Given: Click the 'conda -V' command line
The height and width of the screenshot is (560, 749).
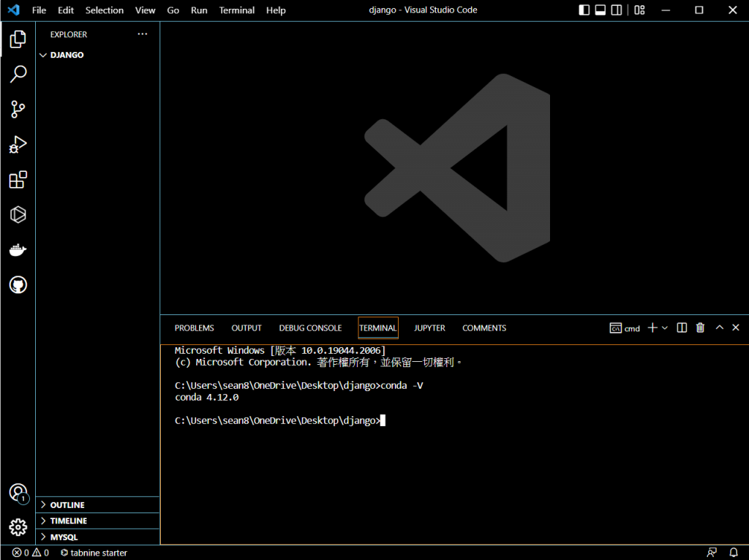Looking at the screenshot, I should point(298,386).
